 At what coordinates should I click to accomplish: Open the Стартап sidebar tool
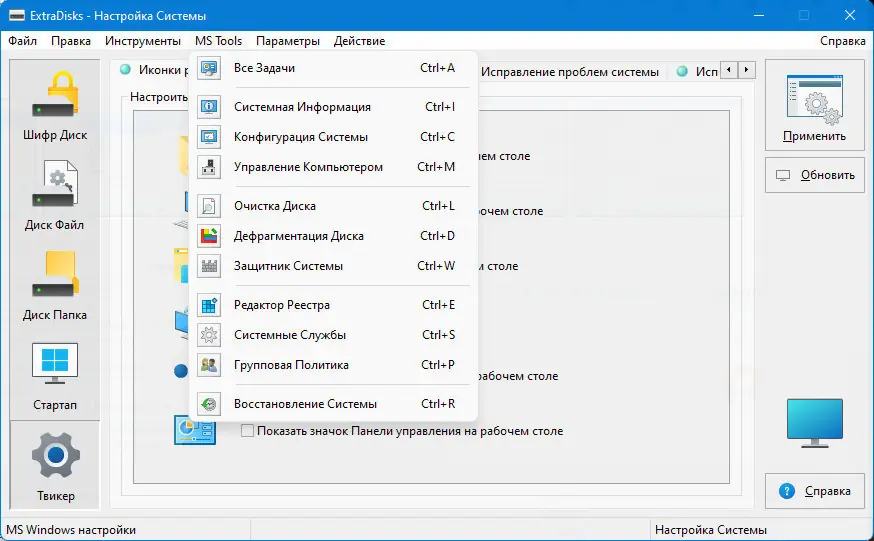click(x=55, y=377)
